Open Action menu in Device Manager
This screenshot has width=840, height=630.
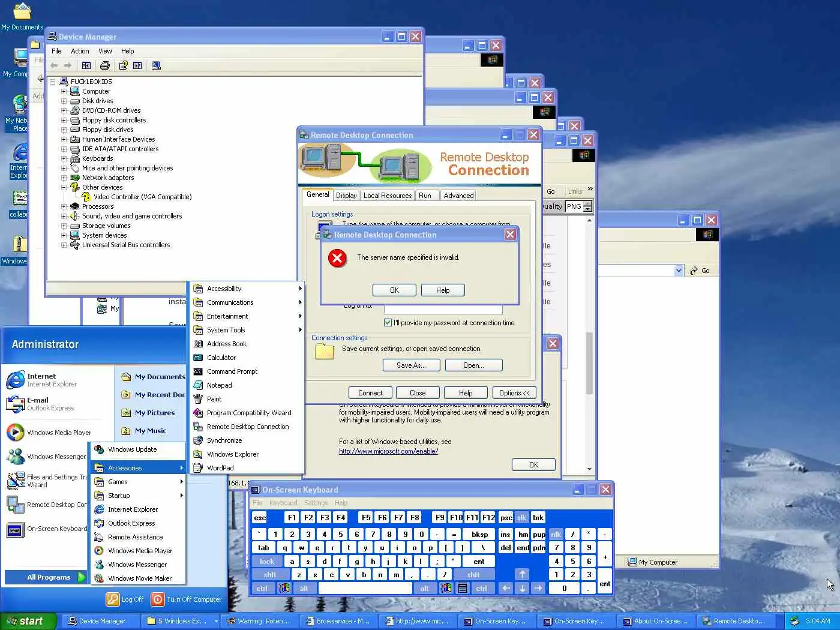[80, 51]
